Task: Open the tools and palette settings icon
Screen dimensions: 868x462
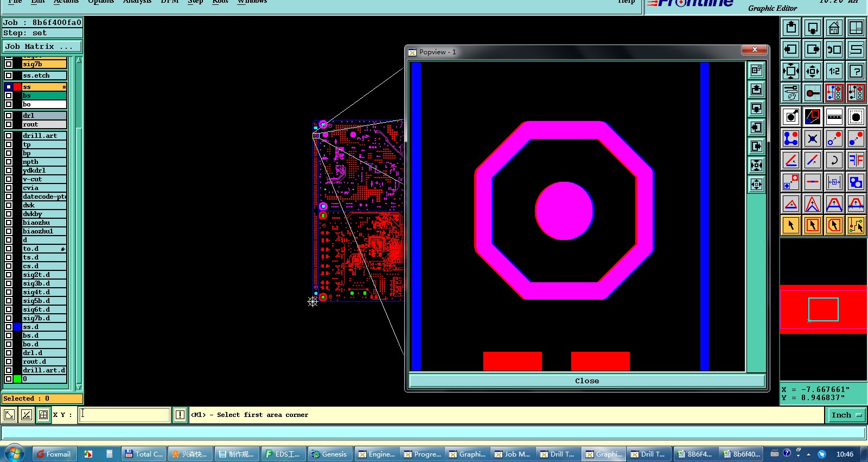Action: [x=791, y=93]
